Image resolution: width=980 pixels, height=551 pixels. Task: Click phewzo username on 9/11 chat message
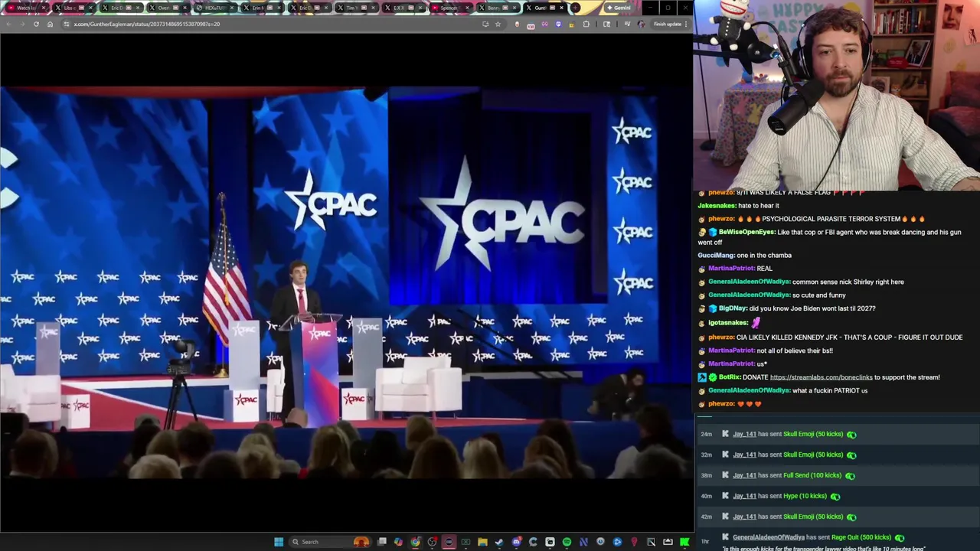720,193
